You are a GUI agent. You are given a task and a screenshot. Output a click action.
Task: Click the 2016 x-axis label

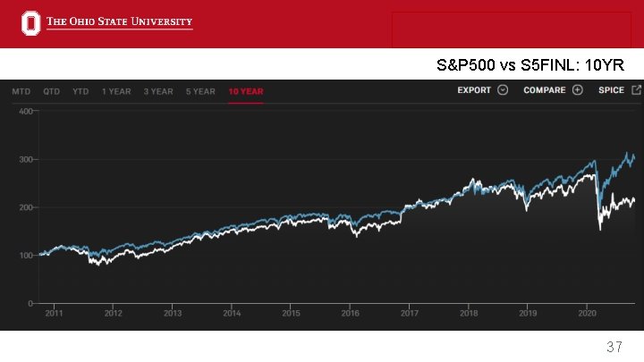pos(350,313)
